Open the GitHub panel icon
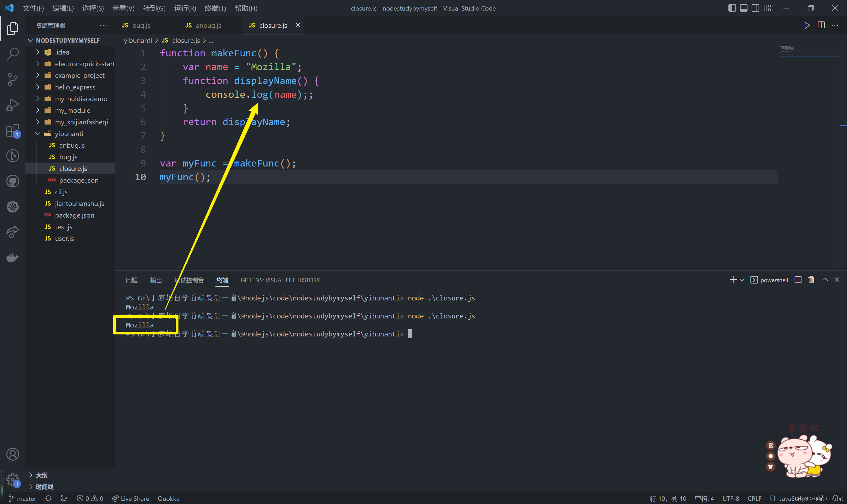 point(12,181)
